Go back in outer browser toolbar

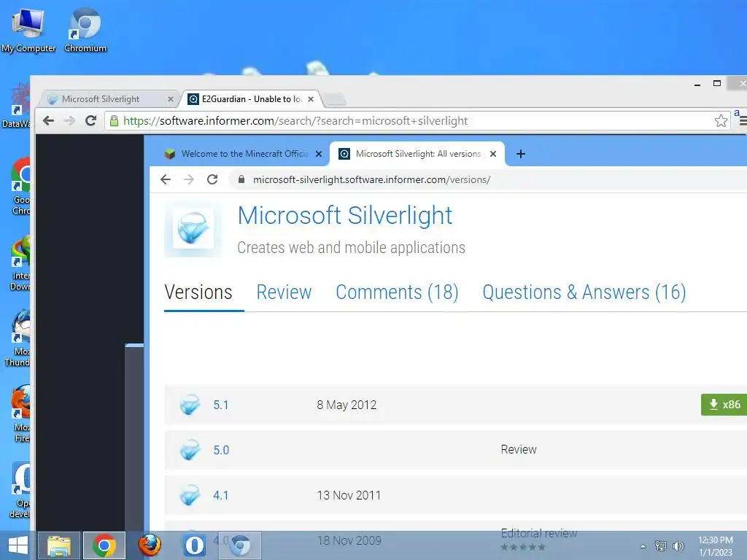point(48,120)
